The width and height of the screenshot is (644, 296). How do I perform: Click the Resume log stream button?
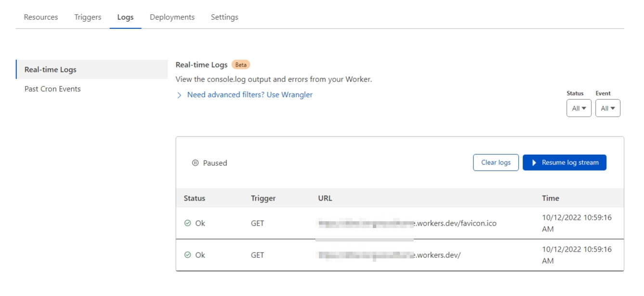565,162
